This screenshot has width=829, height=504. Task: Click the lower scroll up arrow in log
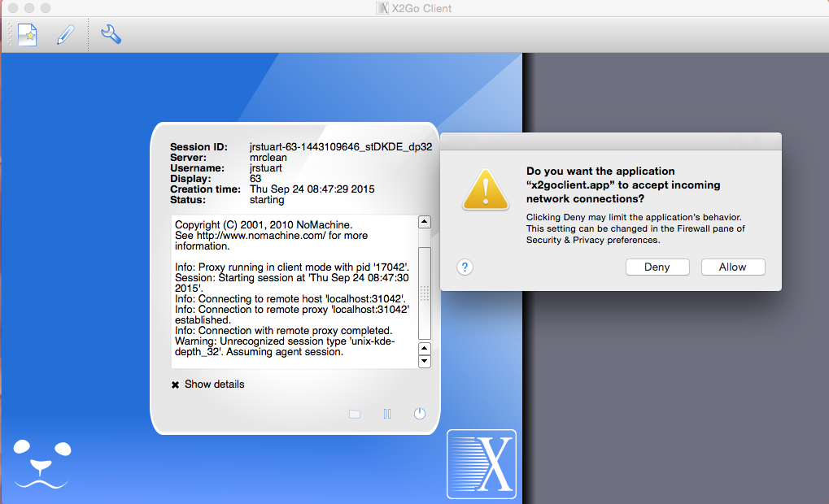click(x=425, y=349)
